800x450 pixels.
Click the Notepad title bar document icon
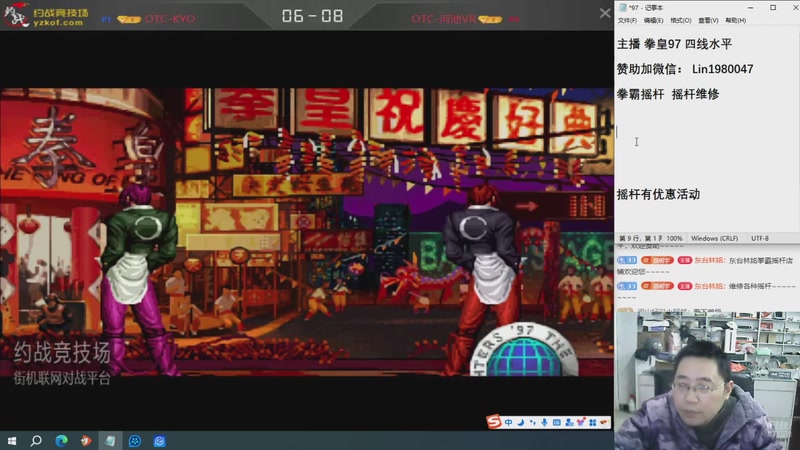622,8
